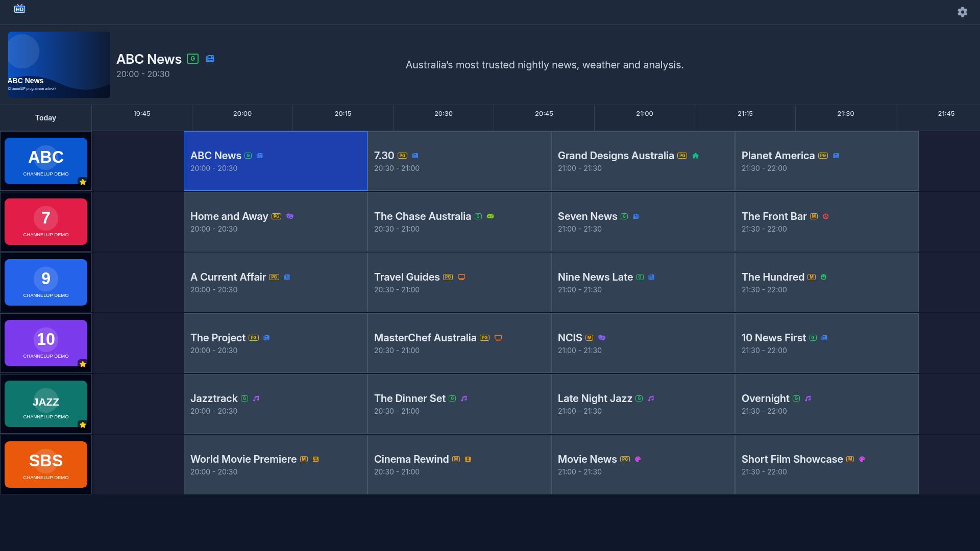
Task: Click the sport icon beside The Front Bar
Action: point(825,216)
